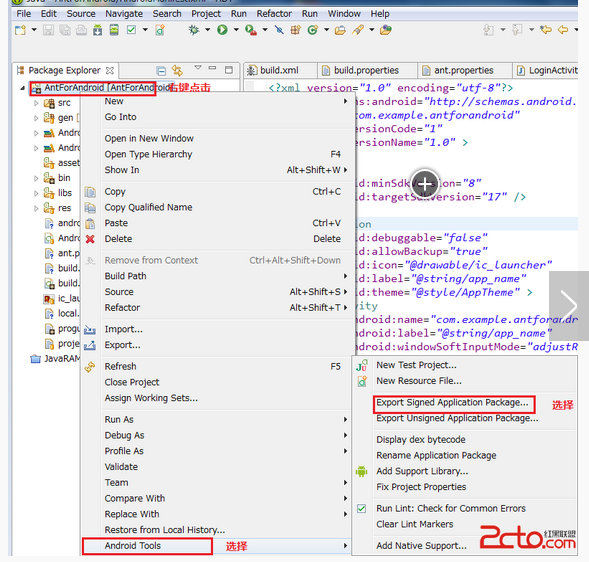Viewport: 589px width, 562px height.
Task: Choose Export Unsigned Application Package
Action: (x=457, y=418)
